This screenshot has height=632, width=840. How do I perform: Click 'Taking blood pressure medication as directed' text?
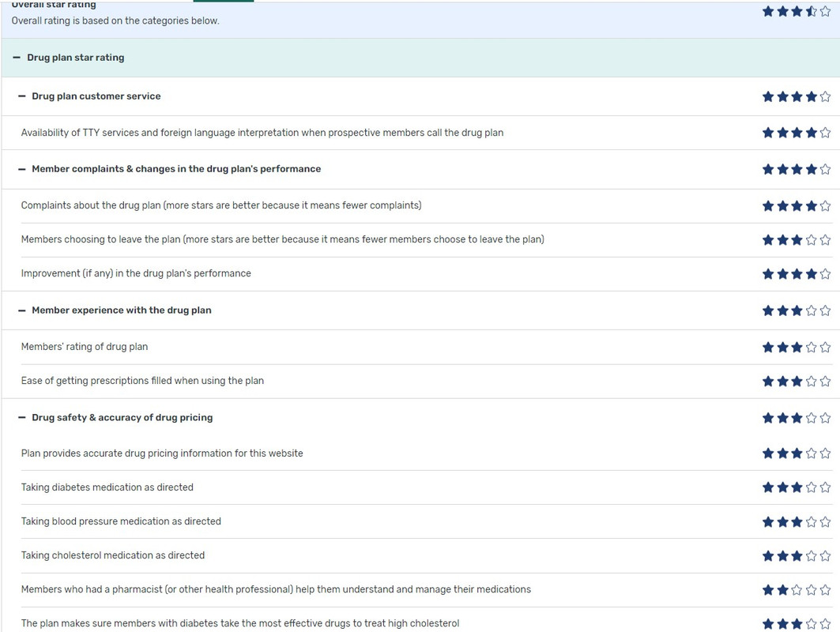click(x=121, y=521)
